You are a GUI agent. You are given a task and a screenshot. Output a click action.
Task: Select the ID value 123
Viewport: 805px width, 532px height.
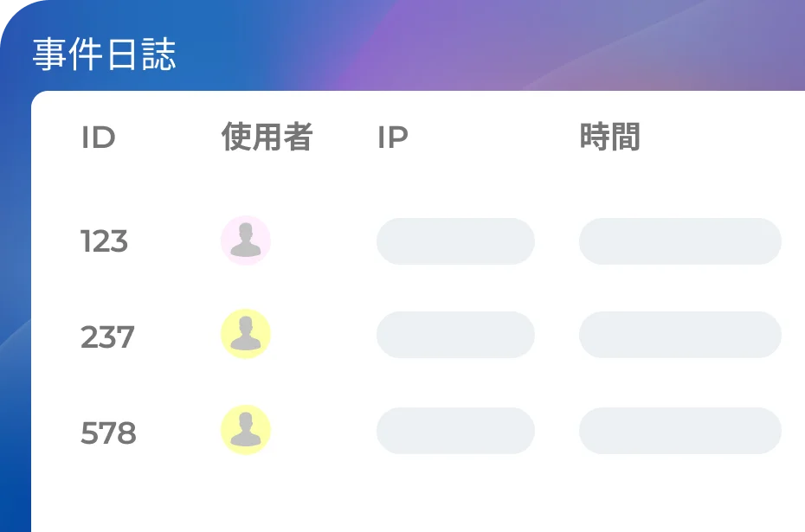click(x=104, y=241)
